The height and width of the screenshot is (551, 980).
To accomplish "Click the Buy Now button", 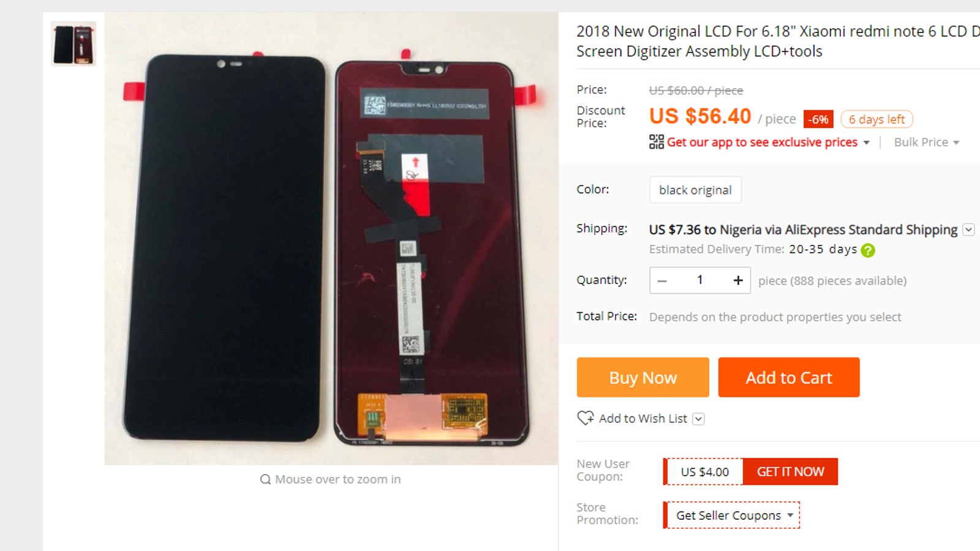I will click(643, 378).
